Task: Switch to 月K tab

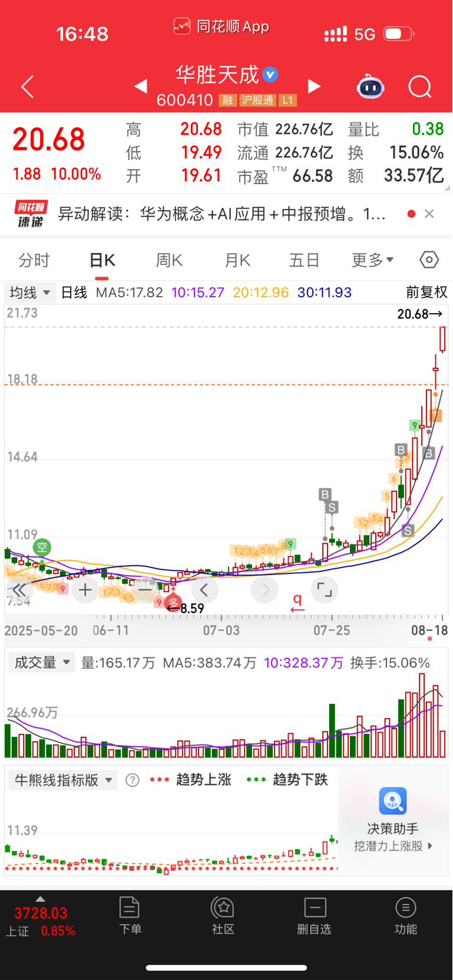Action: [237, 260]
